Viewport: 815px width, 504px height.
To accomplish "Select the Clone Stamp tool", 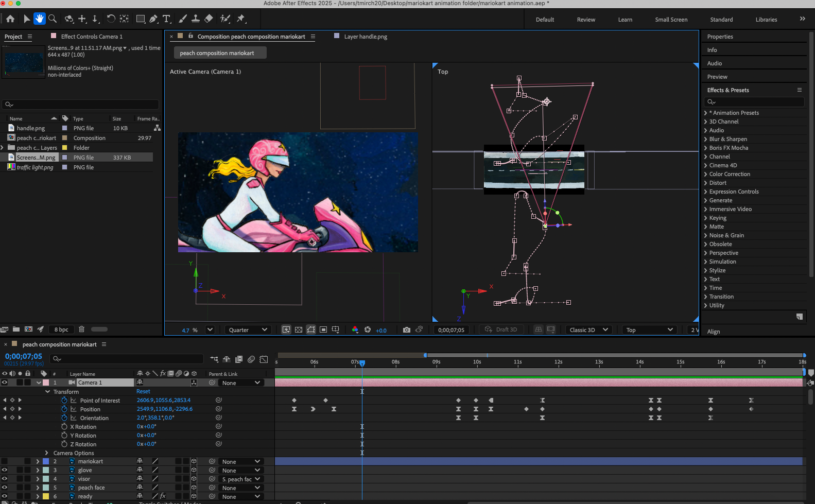I will click(x=196, y=19).
